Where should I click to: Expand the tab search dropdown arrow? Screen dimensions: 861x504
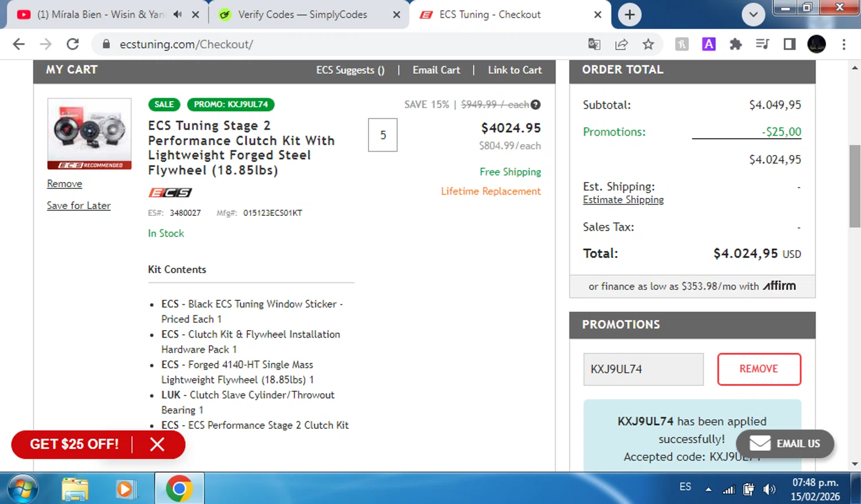tap(753, 15)
